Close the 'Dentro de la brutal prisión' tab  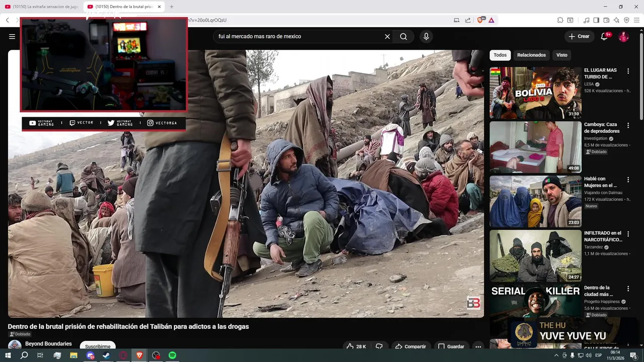pyautogui.click(x=159, y=7)
